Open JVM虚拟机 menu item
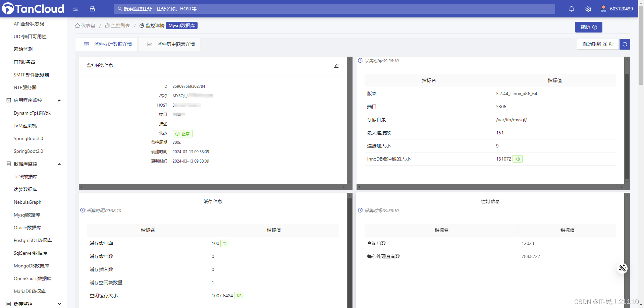 point(25,126)
